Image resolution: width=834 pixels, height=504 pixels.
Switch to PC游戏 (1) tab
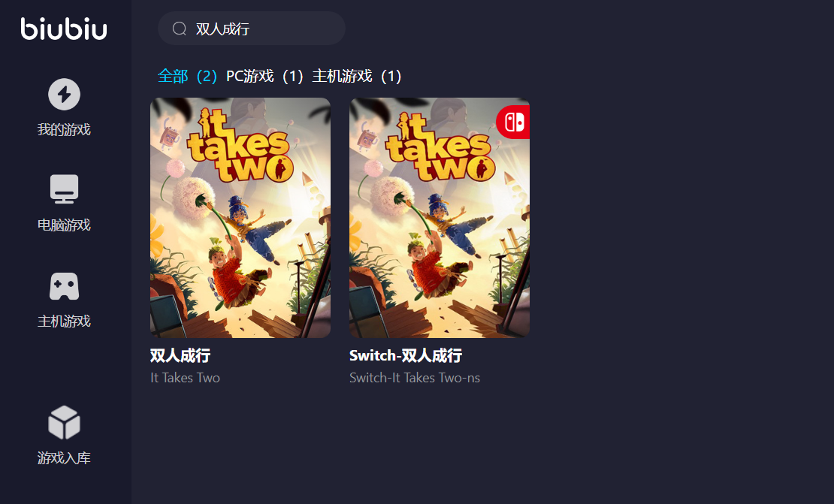click(x=264, y=76)
